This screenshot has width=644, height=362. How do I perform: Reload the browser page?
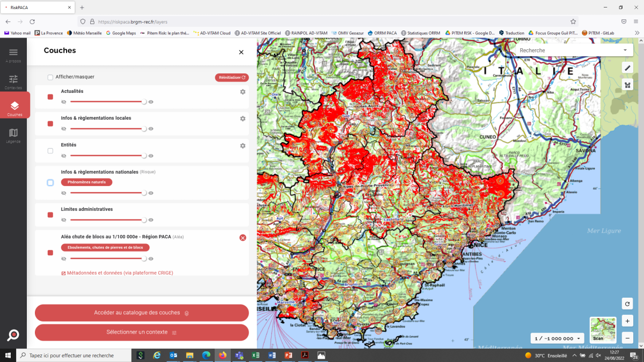tap(32, 21)
